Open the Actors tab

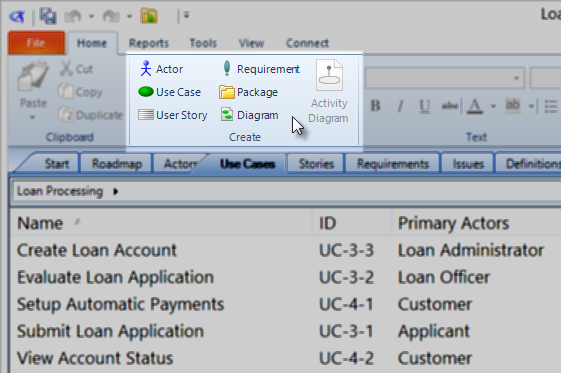pos(180,163)
